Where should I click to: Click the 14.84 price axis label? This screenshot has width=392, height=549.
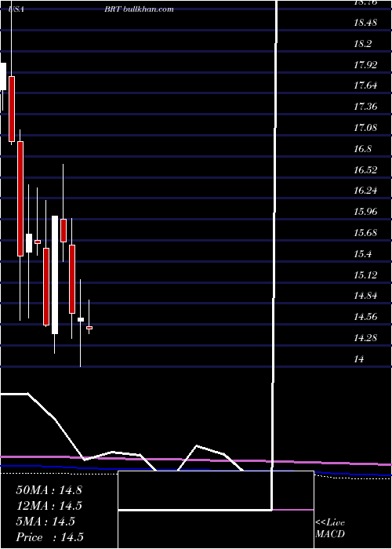click(365, 296)
